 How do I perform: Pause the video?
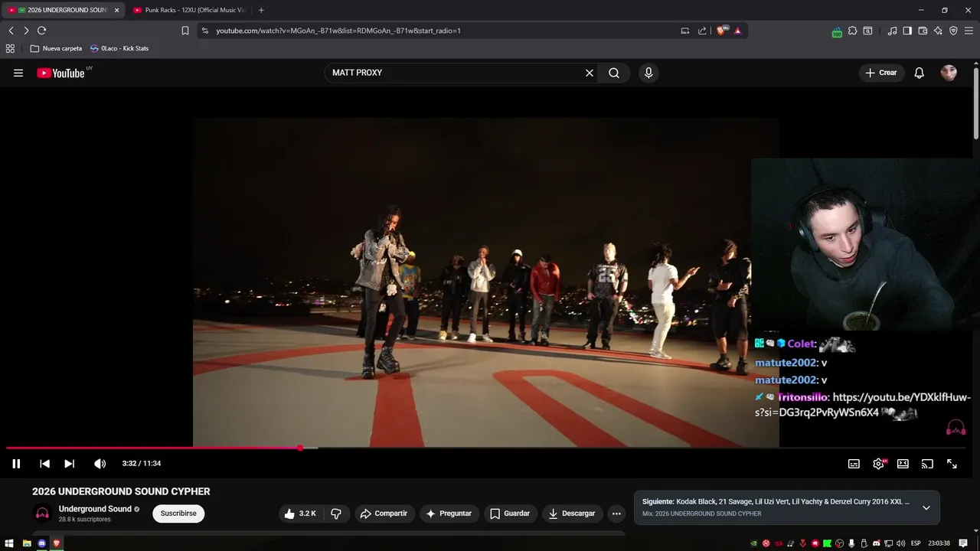(x=16, y=464)
